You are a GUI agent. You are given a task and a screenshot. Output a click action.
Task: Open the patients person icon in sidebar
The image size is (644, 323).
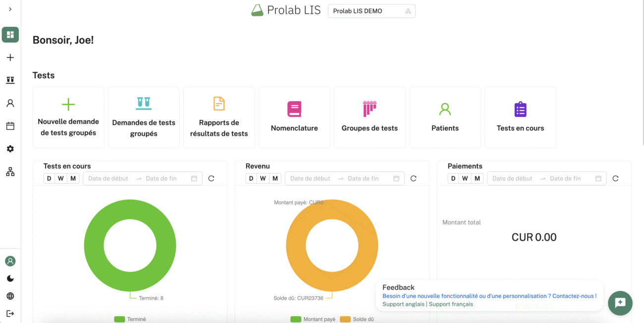pos(10,103)
